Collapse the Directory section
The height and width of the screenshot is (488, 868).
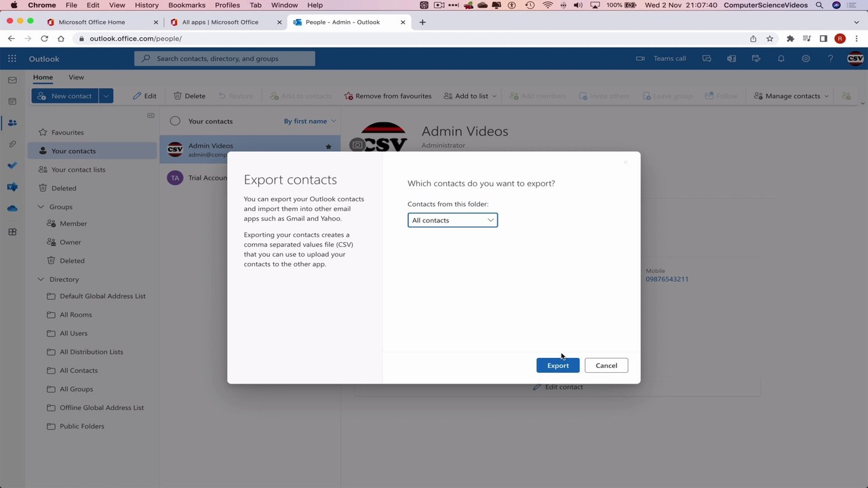point(41,279)
